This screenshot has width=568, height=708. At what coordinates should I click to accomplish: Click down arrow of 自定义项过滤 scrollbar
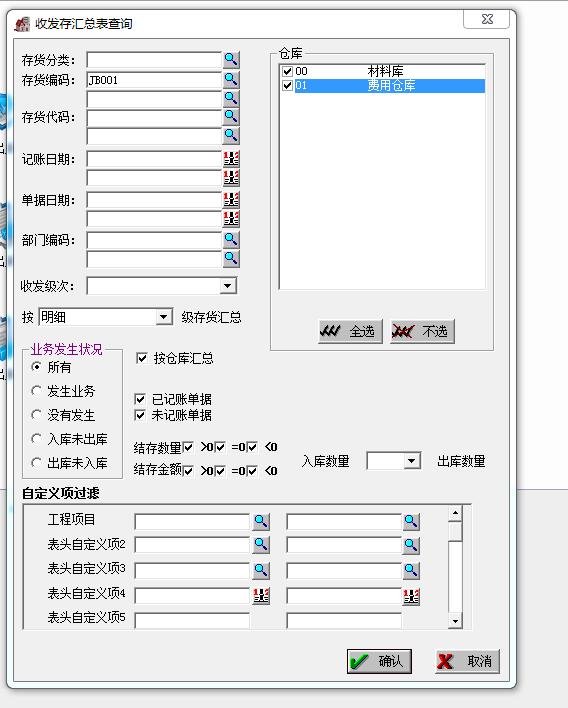click(x=455, y=622)
